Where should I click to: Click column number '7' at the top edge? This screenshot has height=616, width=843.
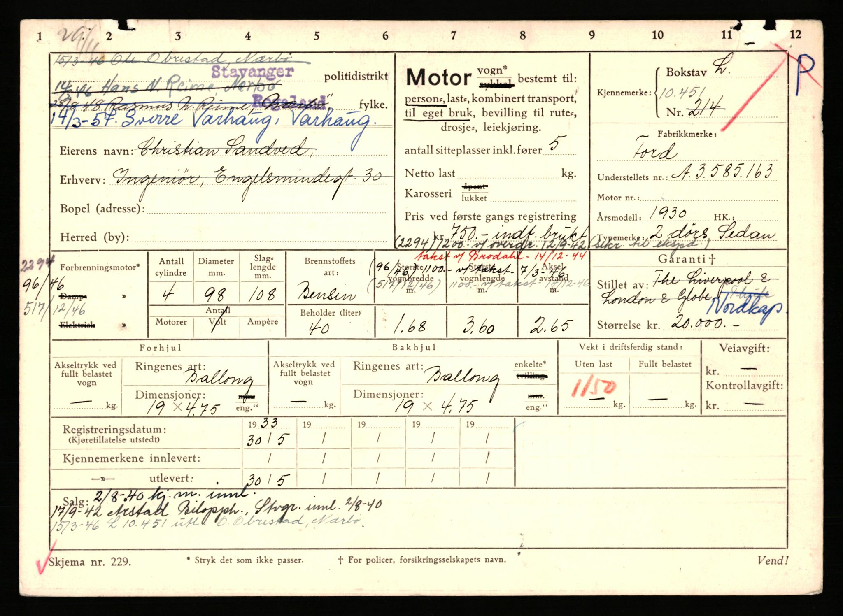(453, 36)
